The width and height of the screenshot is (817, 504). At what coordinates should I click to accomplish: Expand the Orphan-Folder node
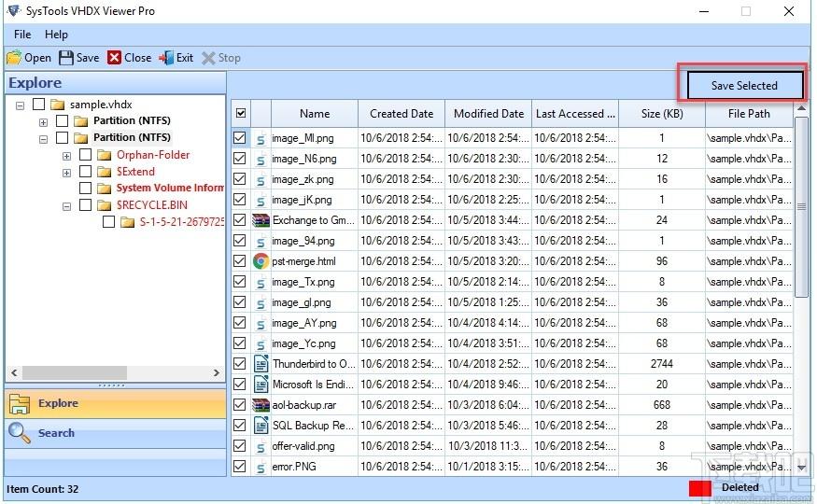click(x=66, y=156)
